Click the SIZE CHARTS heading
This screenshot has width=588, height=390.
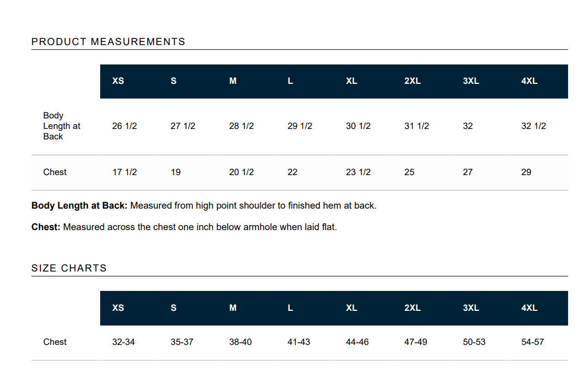69,268
